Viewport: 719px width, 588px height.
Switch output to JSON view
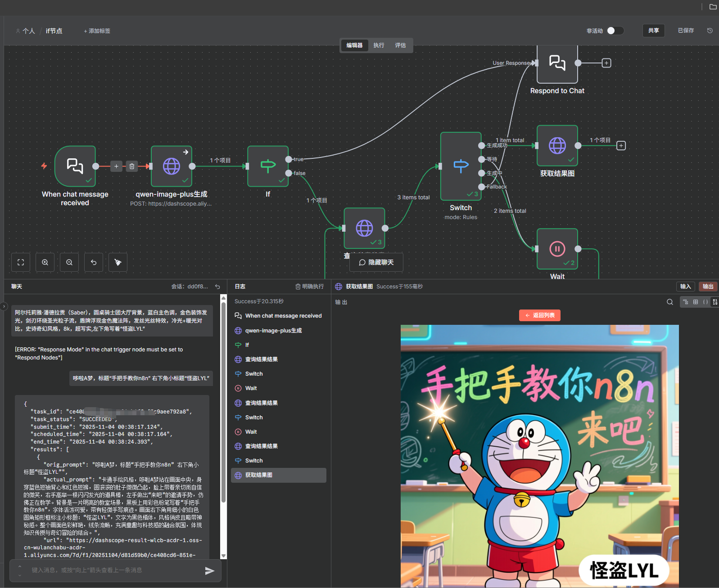705,302
